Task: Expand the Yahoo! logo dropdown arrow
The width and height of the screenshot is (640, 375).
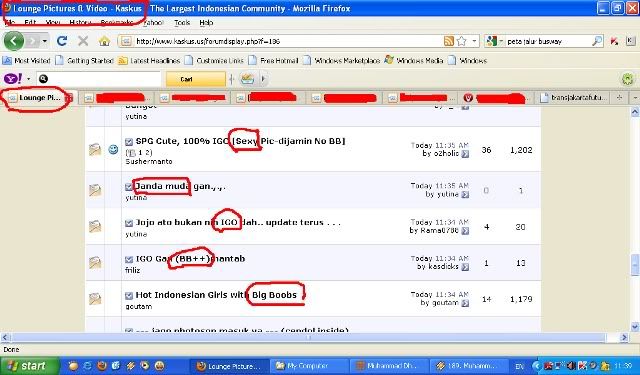Action: pos(29,79)
